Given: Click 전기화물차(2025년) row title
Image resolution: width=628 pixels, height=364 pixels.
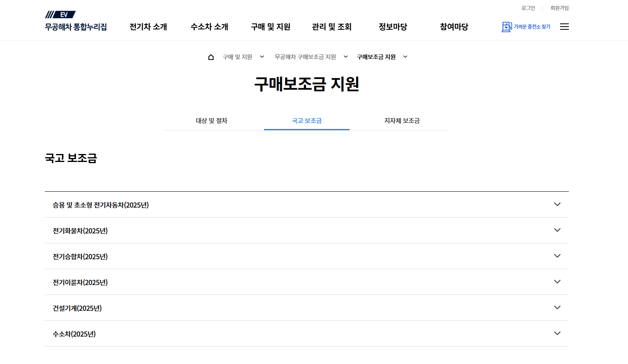Looking at the screenshot, I should [x=80, y=231].
